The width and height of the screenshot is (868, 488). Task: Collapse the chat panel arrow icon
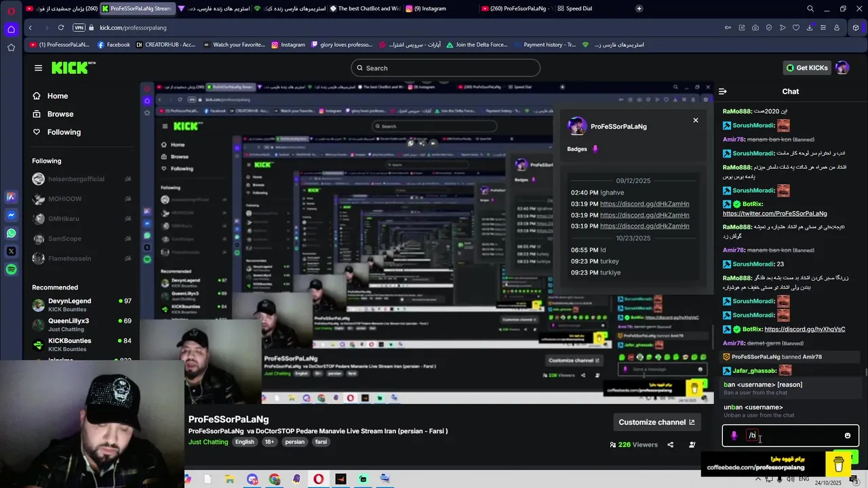click(723, 91)
